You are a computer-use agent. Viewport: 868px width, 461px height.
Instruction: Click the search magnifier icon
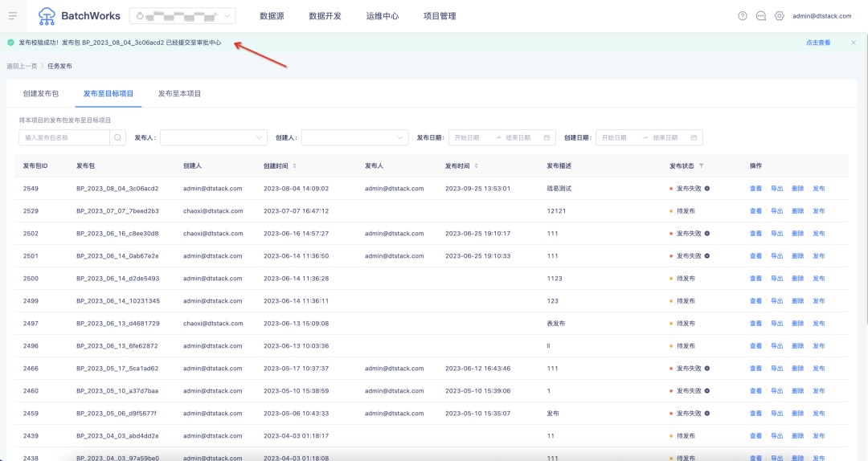118,137
